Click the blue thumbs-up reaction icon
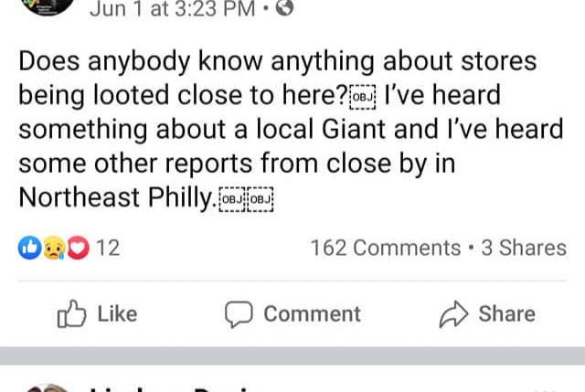 coord(27,248)
